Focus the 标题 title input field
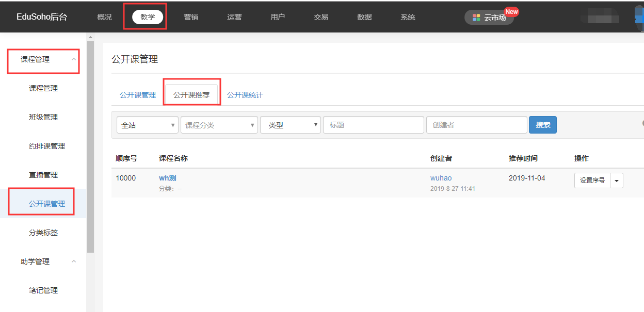This screenshot has height=312, width=644. click(373, 125)
